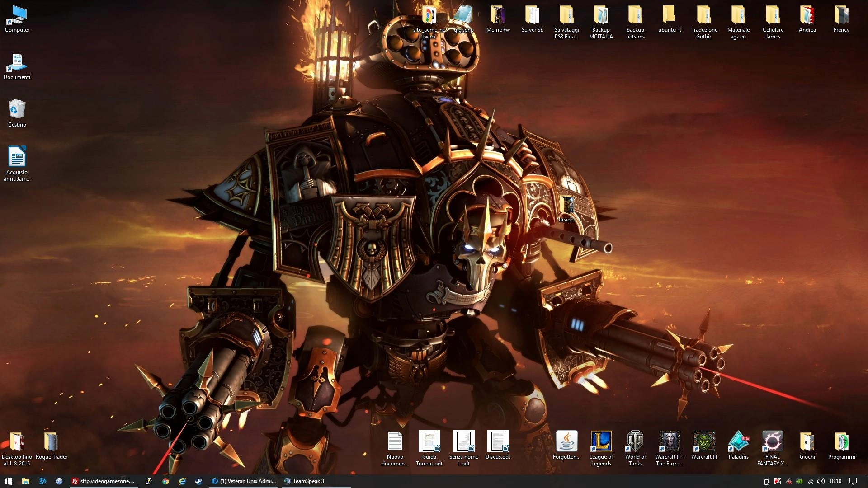Switch to Veteran Unix Admi... window
The image size is (868, 488).
(243, 481)
